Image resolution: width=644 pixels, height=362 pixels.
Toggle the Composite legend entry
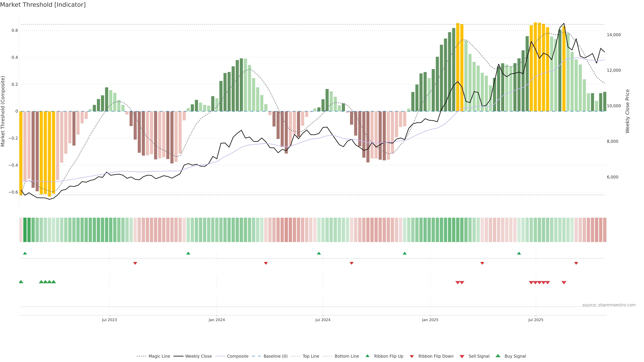[x=237, y=356]
